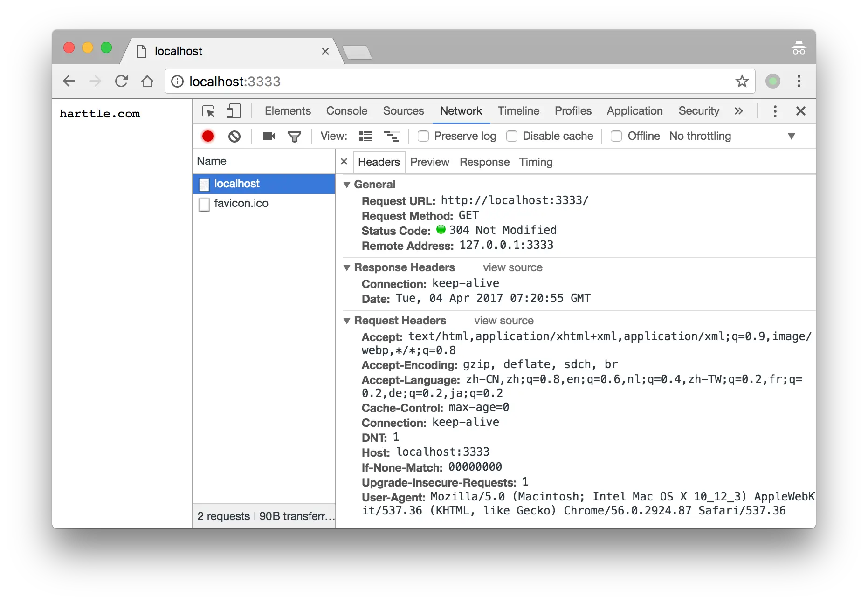Select the favicon.ico request row
Screen dimensions: 868x603
tap(241, 203)
